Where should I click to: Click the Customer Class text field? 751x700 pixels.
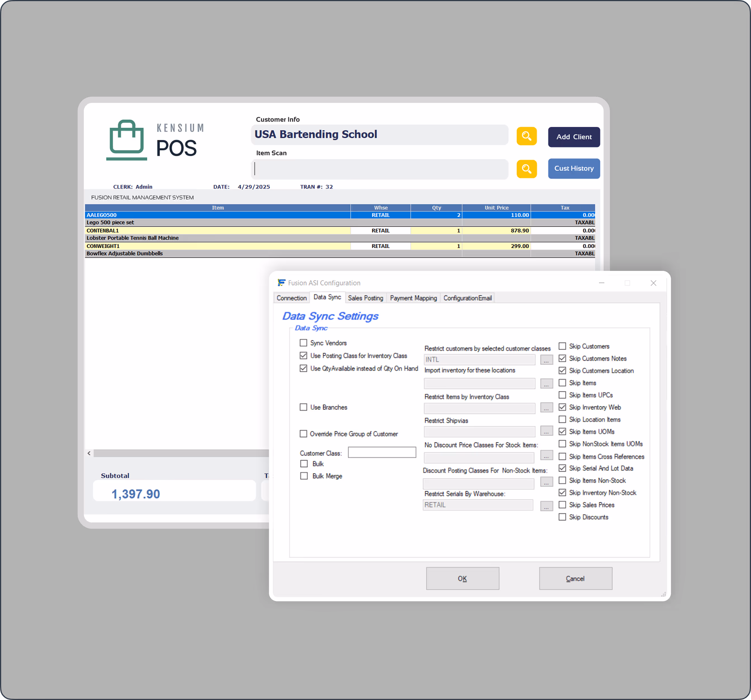[382, 452]
